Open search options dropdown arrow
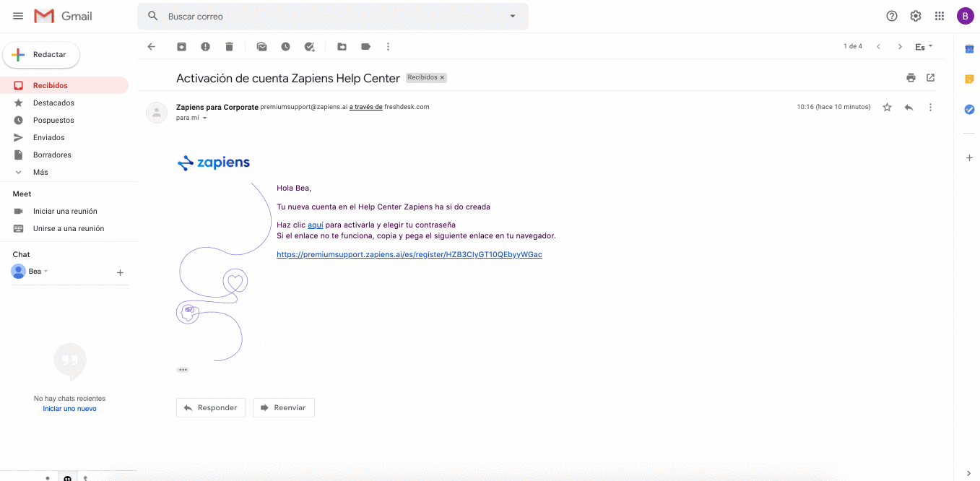This screenshot has width=980, height=481. [513, 16]
